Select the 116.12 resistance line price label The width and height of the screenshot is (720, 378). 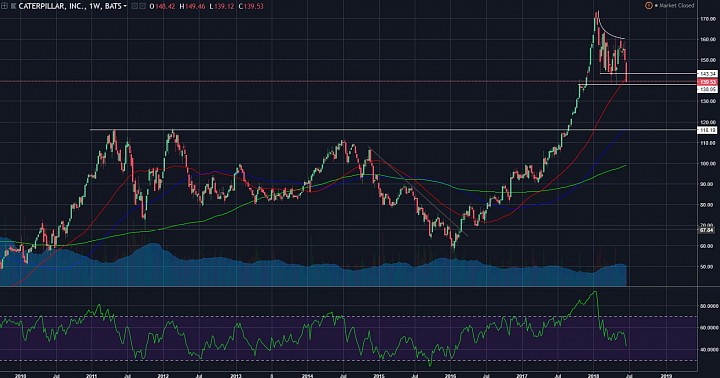[707, 130]
